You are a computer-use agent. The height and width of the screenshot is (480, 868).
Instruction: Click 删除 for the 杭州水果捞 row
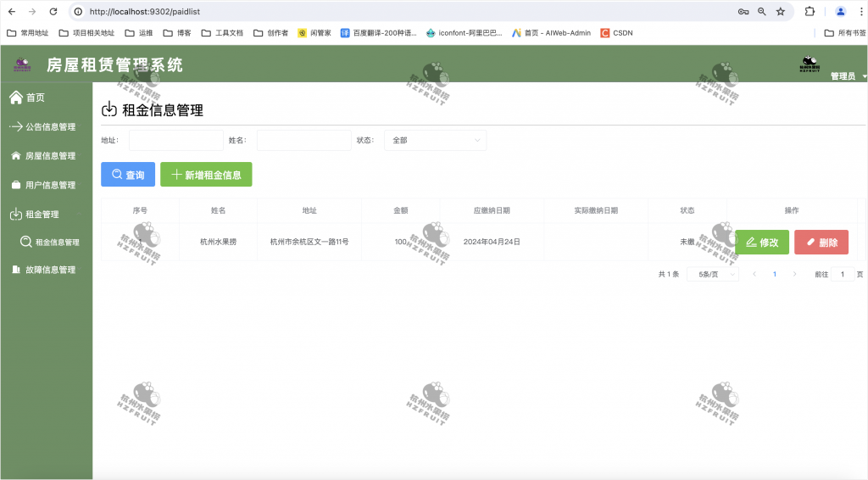821,243
